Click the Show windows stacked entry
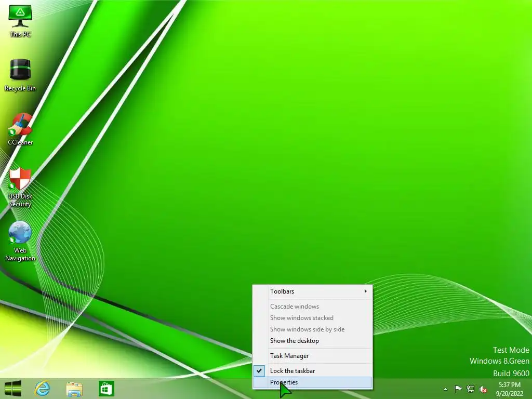The width and height of the screenshot is (532, 399). pyautogui.click(x=312, y=318)
